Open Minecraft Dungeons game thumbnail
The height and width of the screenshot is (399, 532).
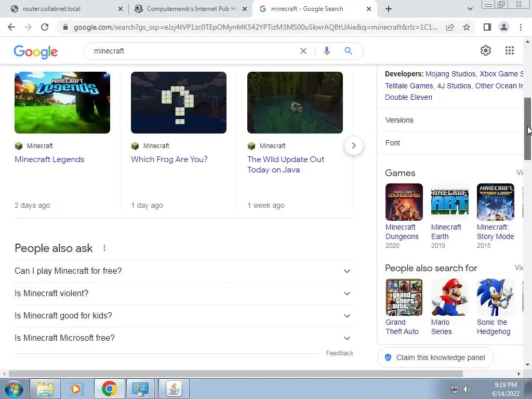click(404, 202)
